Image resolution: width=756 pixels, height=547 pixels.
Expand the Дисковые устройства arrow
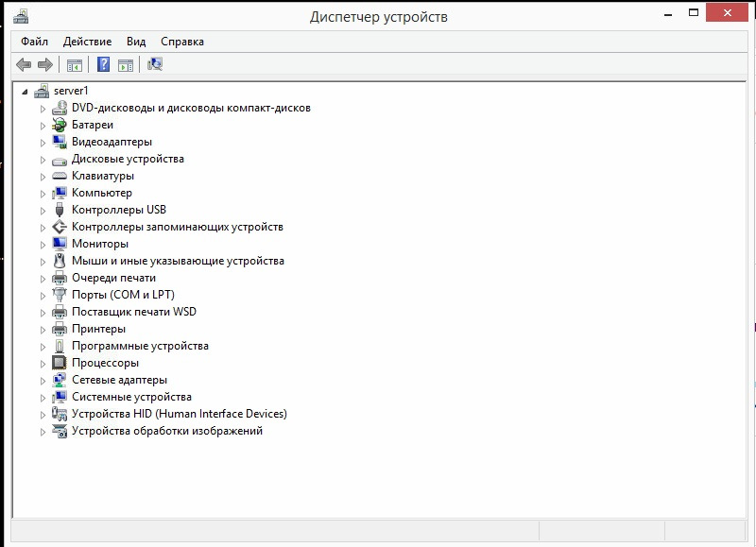tap(43, 160)
